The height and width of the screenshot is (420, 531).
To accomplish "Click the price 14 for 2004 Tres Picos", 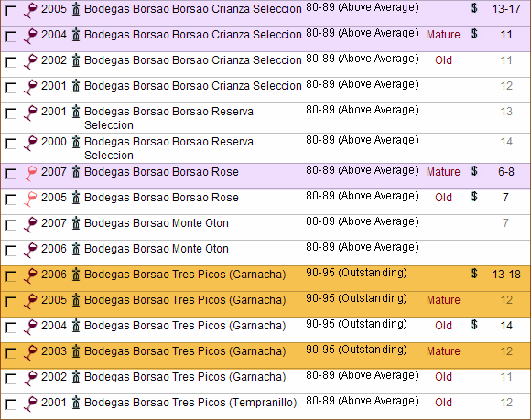I will [506, 326].
